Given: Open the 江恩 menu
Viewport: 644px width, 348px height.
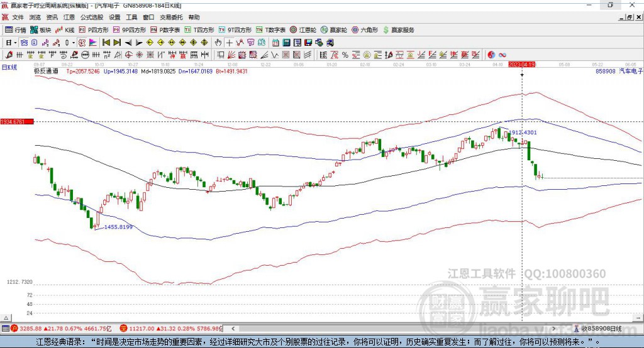Looking at the screenshot, I should point(69,17).
